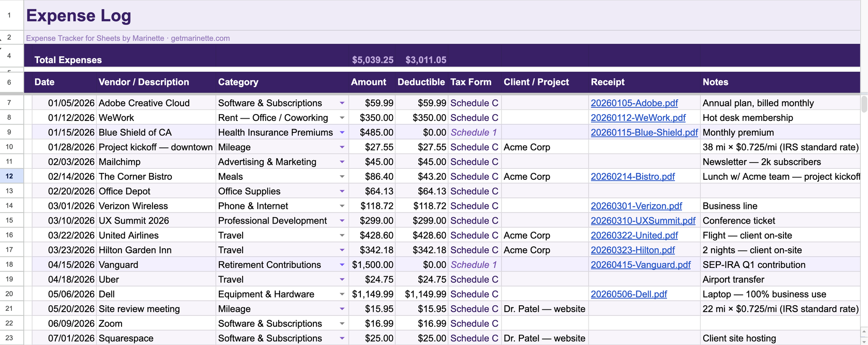Open receipt link 20260112-WeWork.pdf
868x345 pixels.
pyautogui.click(x=638, y=118)
